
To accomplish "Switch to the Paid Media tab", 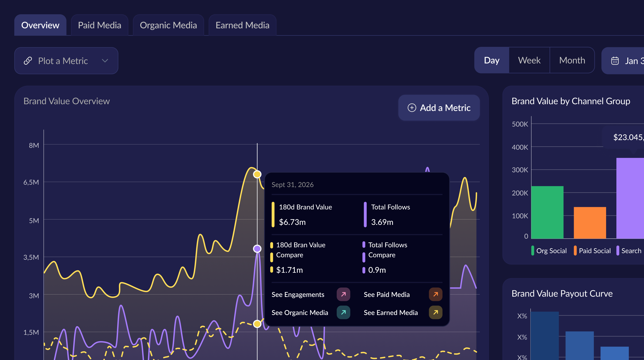I will pos(100,25).
